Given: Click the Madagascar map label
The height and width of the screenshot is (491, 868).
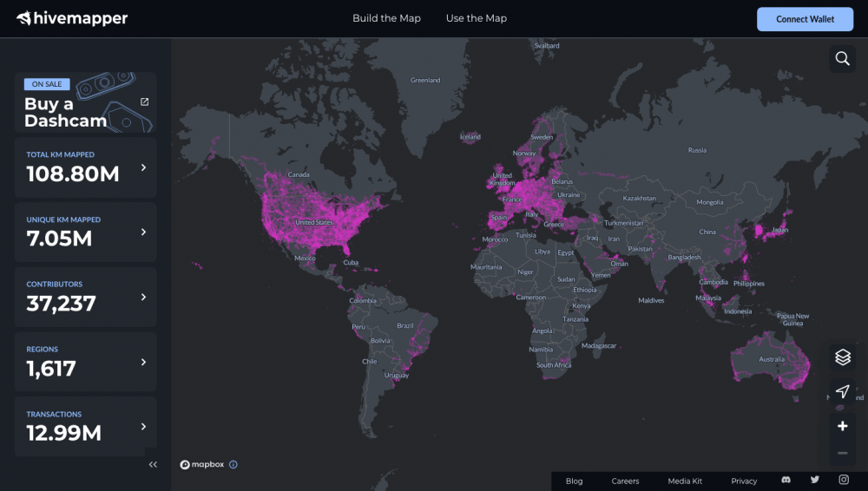Looking at the screenshot, I should pyautogui.click(x=599, y=345).
